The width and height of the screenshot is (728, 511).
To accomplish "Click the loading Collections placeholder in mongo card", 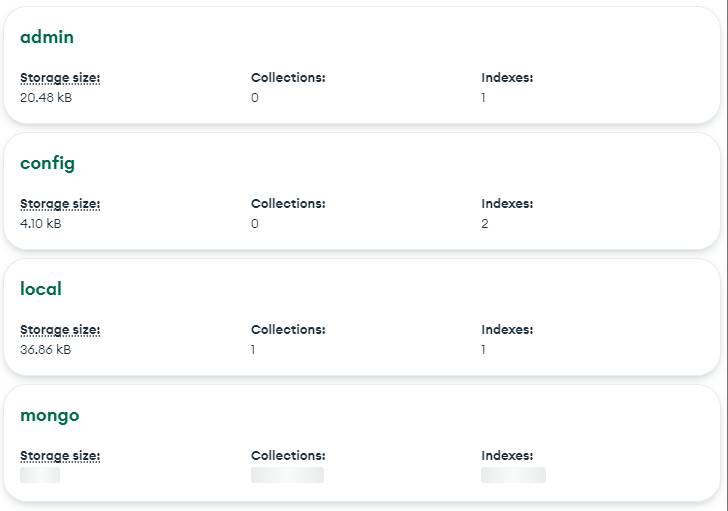I will coord(287,475).
